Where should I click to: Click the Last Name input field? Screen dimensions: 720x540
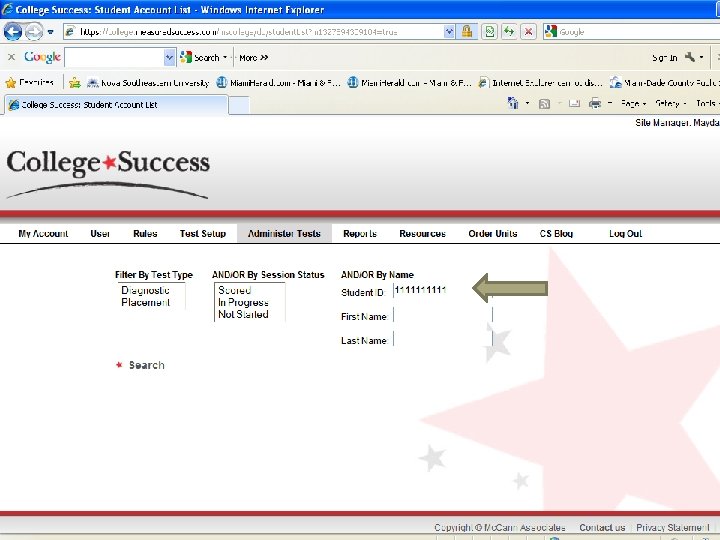tap(443, 339)
